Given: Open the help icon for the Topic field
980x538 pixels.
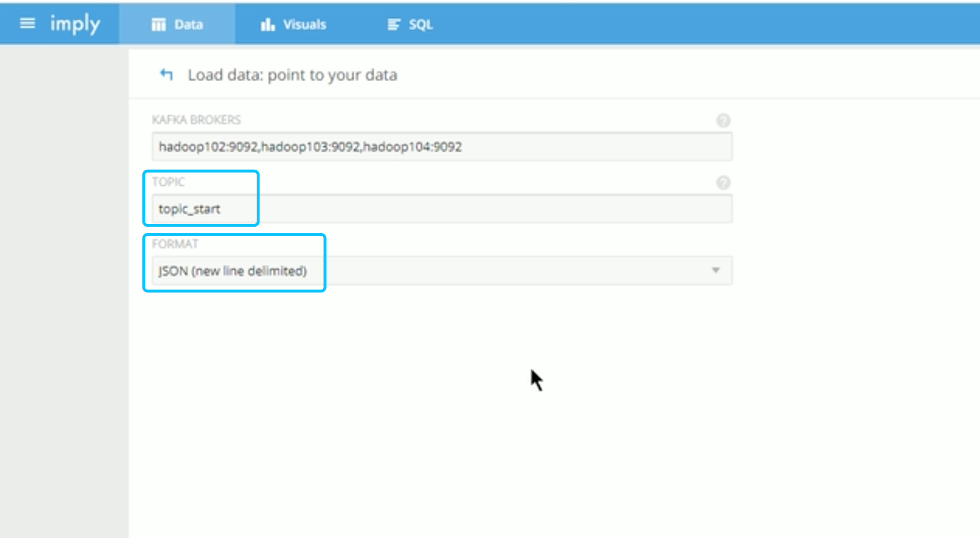Looking at the screenshot, I should click(723, 182).
